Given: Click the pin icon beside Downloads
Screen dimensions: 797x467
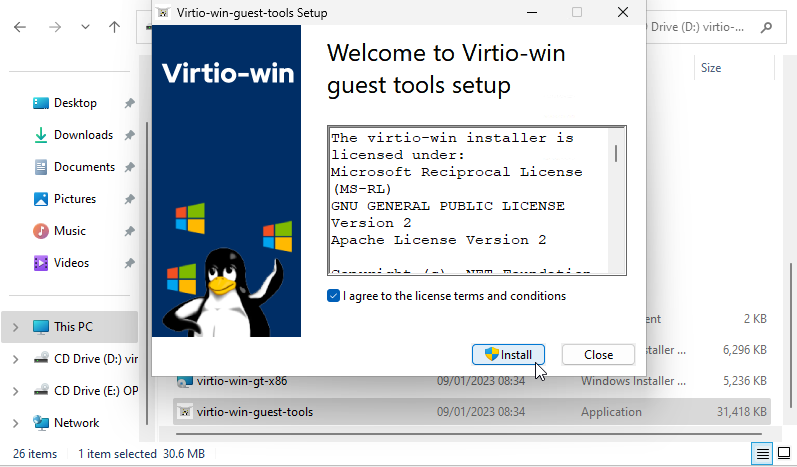Looking at the screenshot, I should click(130, 135).
